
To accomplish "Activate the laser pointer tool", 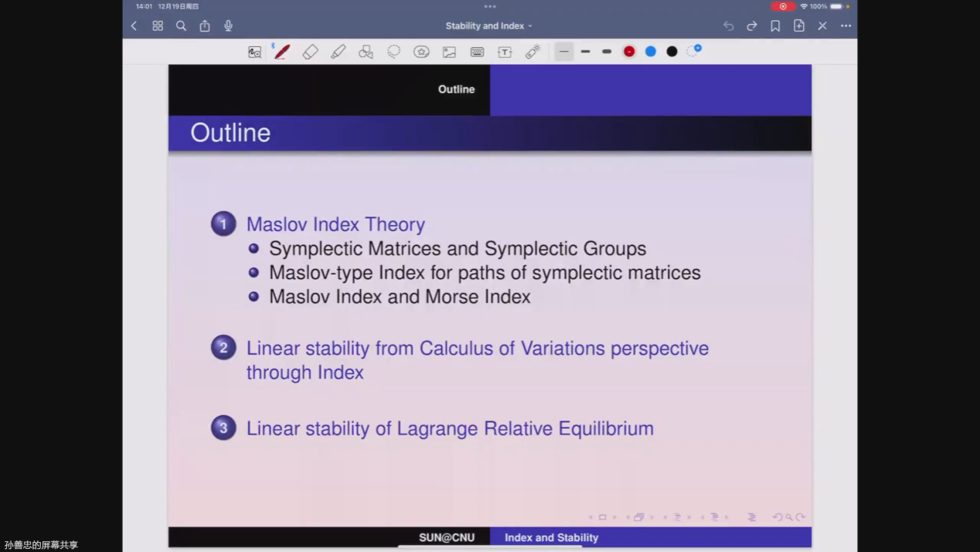I will tap(533, 52).
